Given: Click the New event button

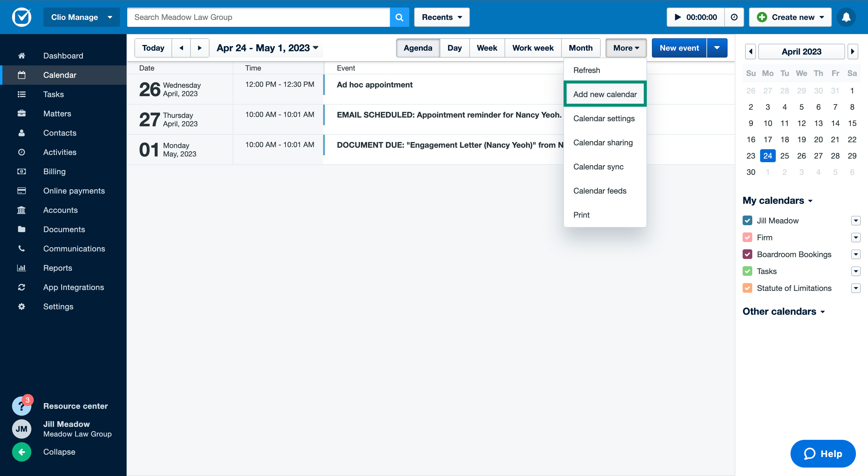Looking at the screenshot, I should point(679,48).
